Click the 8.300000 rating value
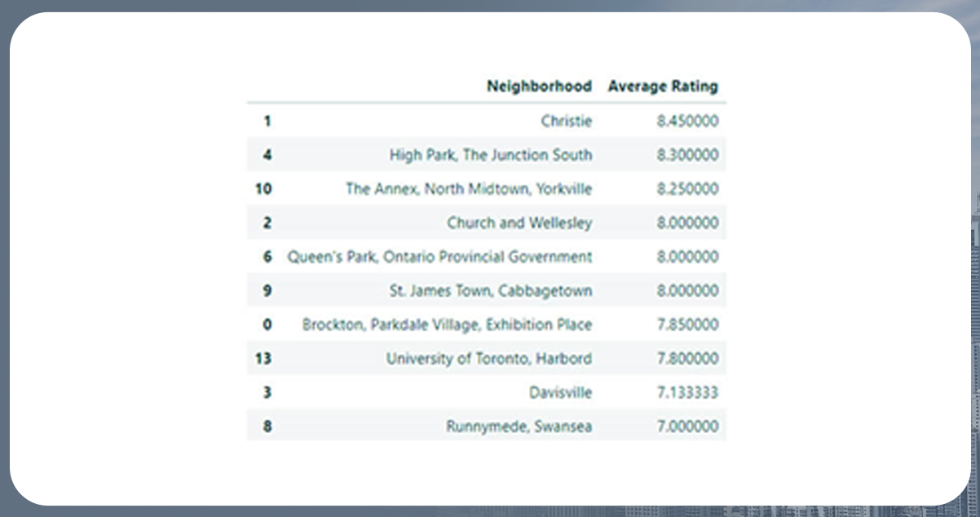Screen dimensions: 980x517 (687, 155)
